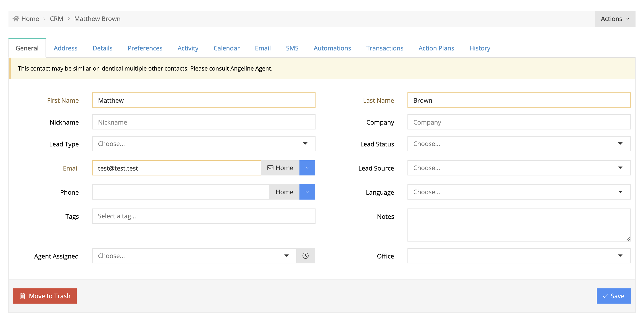This screenshot has width=644, height=321.
Task: Click the clock icon beside Agent Assigned
Action: click(305, 256)
